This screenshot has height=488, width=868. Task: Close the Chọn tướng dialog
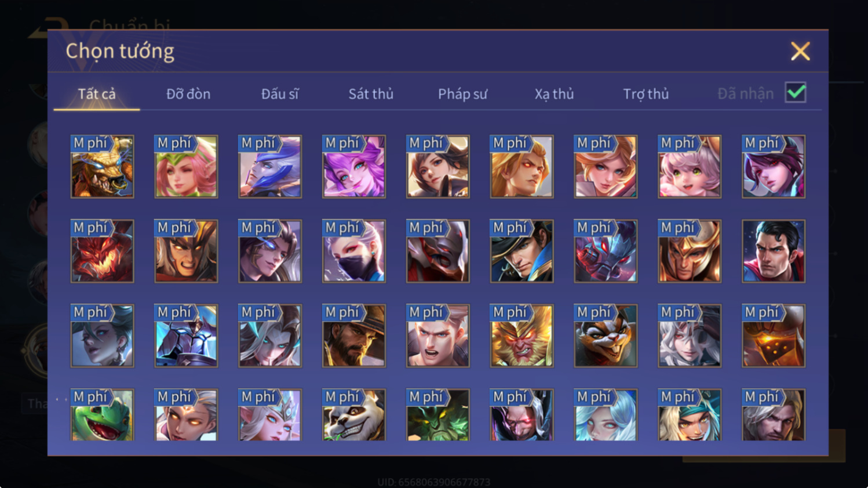coord(800,52)
